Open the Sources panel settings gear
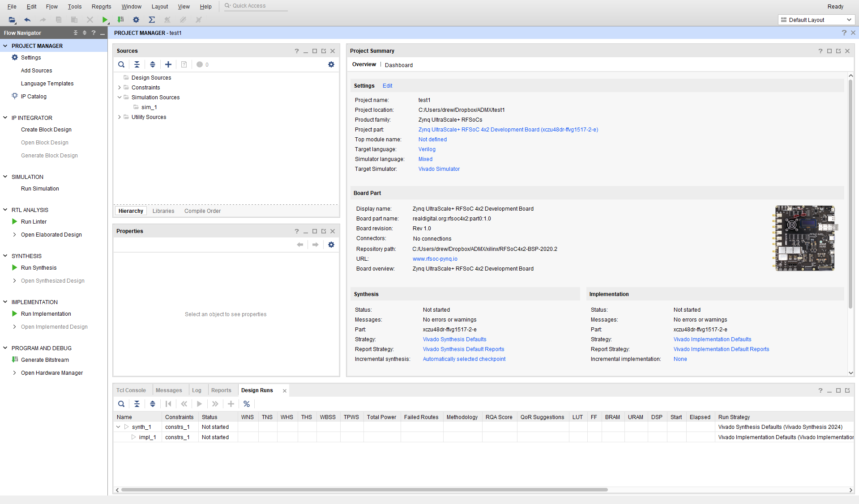This screenshot has height=504, width=859. pyautogui.click(x=331, y=64)
